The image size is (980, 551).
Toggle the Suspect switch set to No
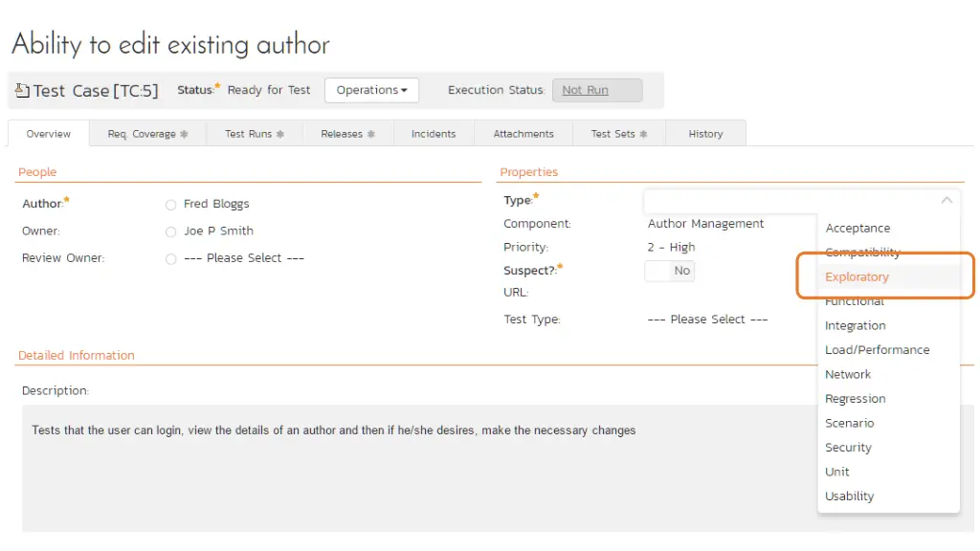[669, 271]
